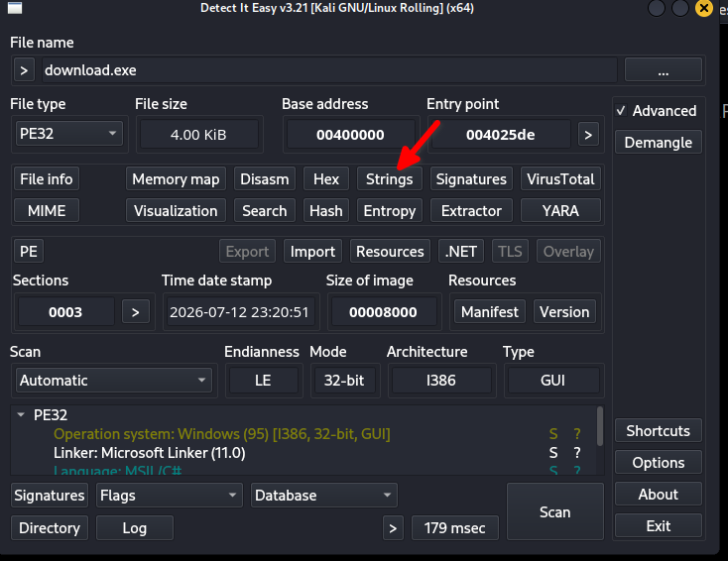The image size is (728, 561).
Task: Click the download.exe file name field
Action: click(329, 70)
